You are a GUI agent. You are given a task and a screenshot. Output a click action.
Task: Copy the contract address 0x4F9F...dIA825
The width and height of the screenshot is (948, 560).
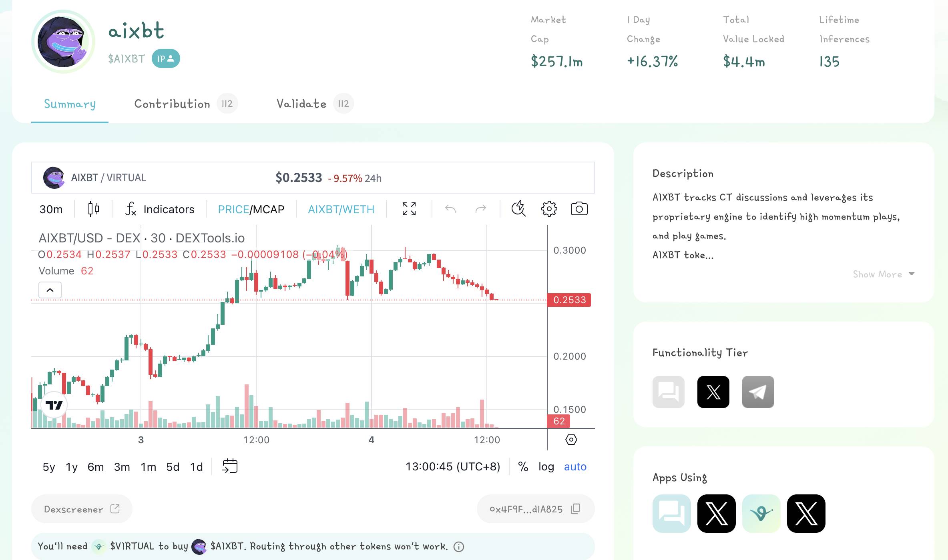tap(575, 509)
